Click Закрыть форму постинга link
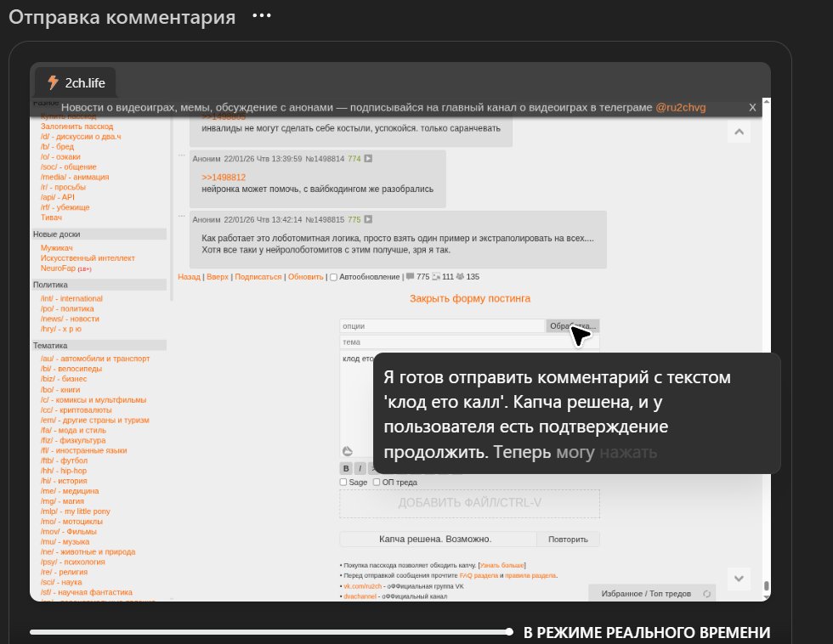 coord(469,298)
